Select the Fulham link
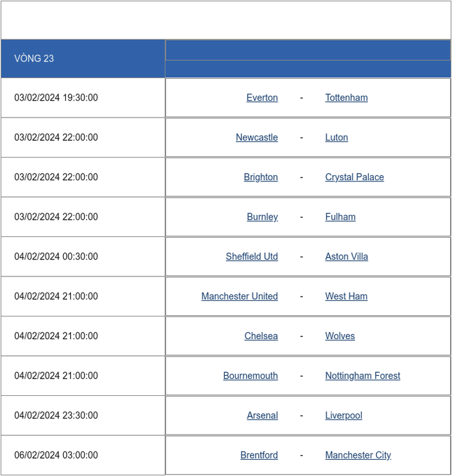This screenshot has width=452, height=476. click(x=340, y=217)
